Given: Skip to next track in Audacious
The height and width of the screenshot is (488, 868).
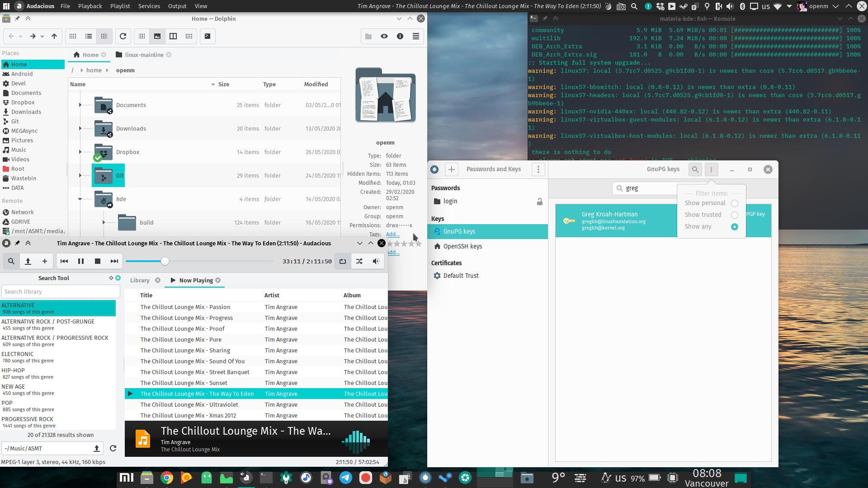Looking at the screenshot, I should coord(114,261).
